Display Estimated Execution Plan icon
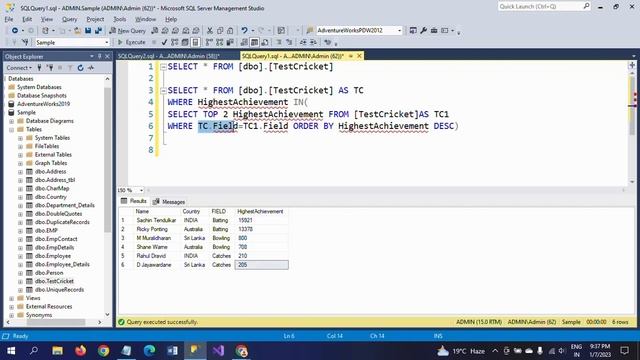This screenshot has width=640, height=360. [x=175, y=42]
